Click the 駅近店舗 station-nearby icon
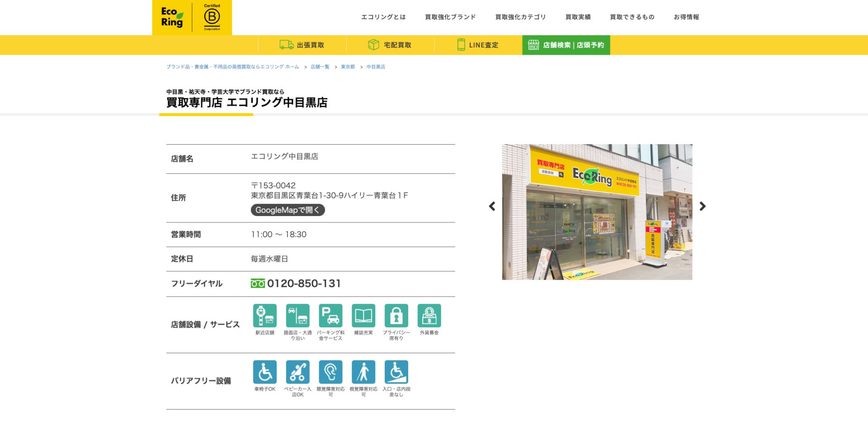Viewport: 868px width, 434px height. pos(265,316)
